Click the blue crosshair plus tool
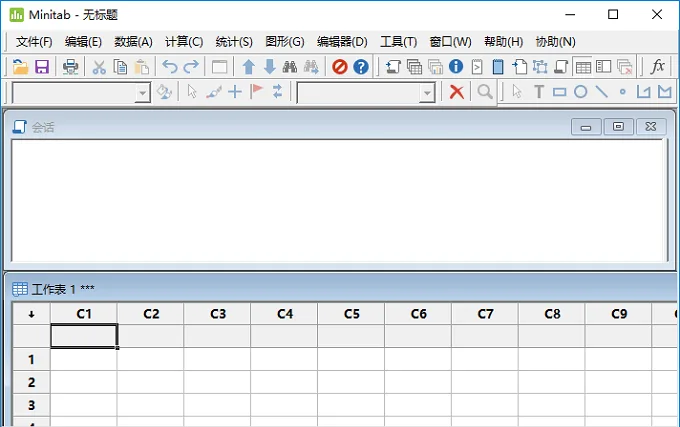 [235, 92]
